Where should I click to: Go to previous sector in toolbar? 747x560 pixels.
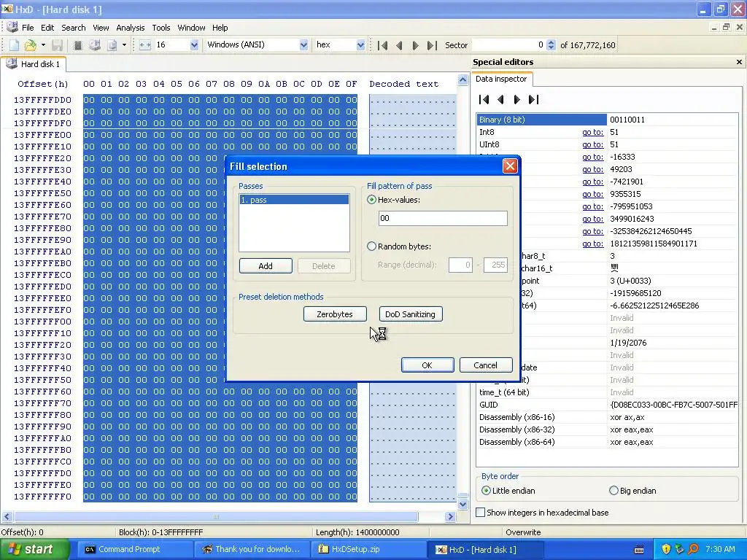(399, 45)
